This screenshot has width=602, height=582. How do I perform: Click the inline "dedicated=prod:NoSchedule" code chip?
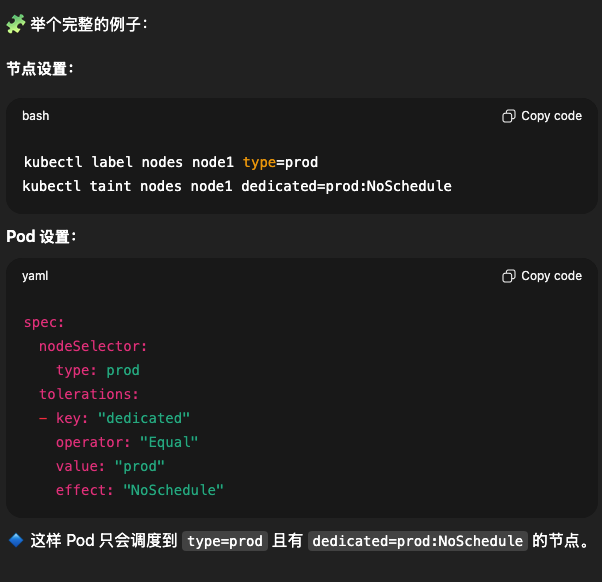417,541
